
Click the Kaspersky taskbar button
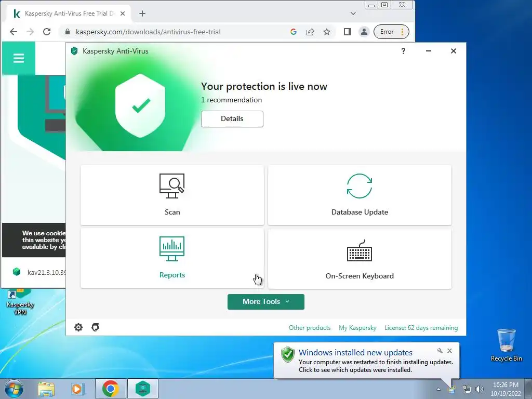(143, 389)
